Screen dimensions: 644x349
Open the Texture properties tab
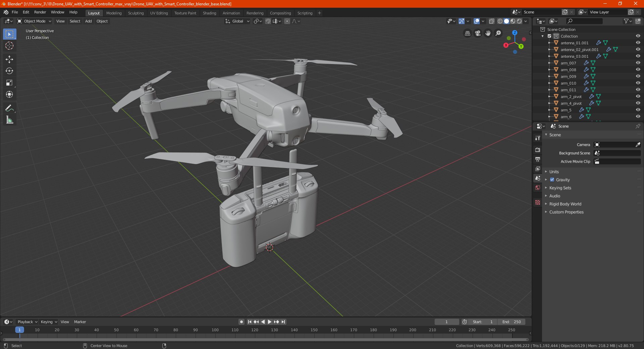538,202
